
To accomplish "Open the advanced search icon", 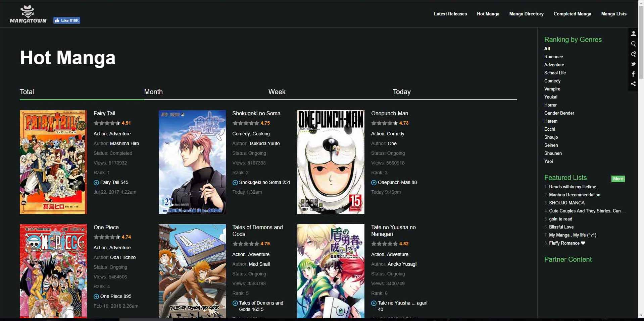I will (x=633, y=54).
